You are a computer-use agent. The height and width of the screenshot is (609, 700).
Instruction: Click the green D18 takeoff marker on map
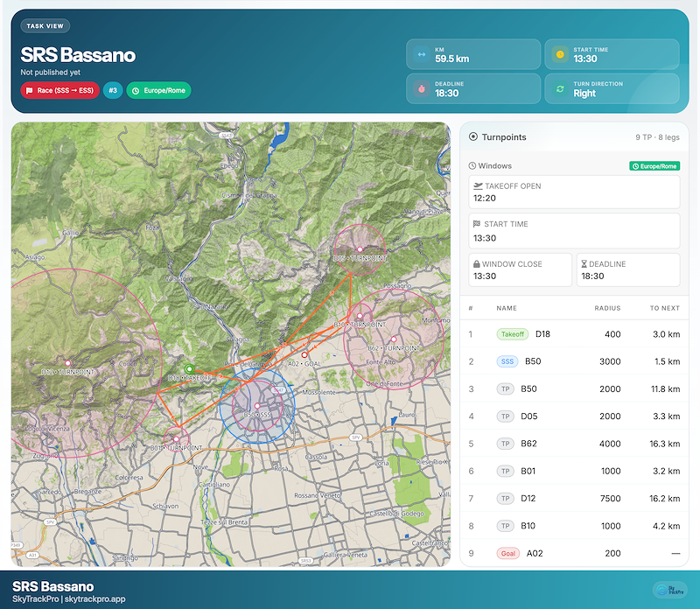coord(189,368)
